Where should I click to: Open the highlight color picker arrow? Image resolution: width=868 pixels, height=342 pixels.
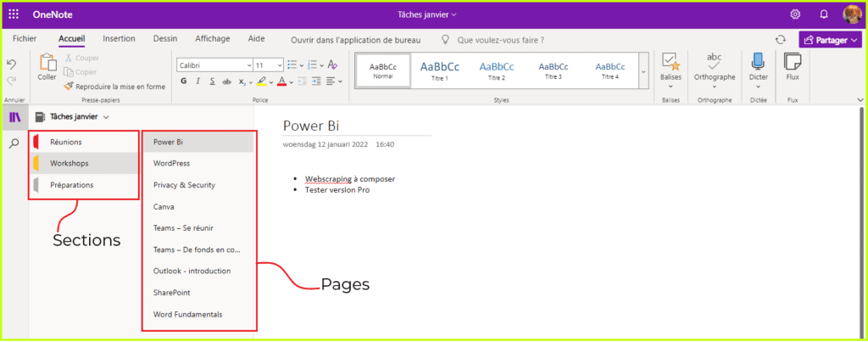click(271, 82)
